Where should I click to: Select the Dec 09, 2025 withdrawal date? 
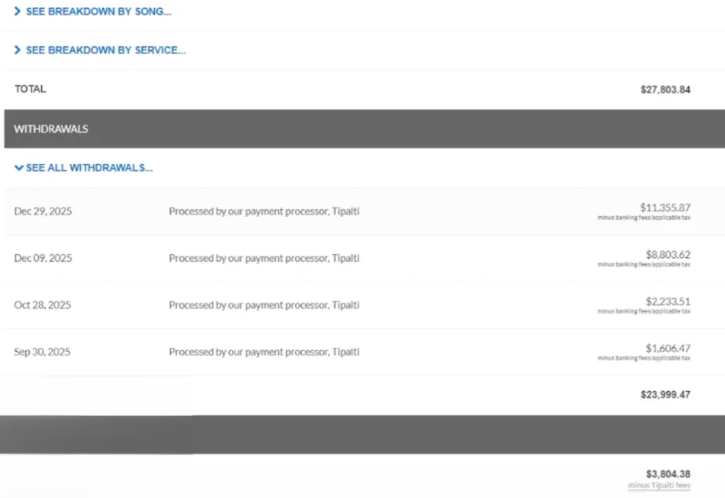click(x=43, y=258)
